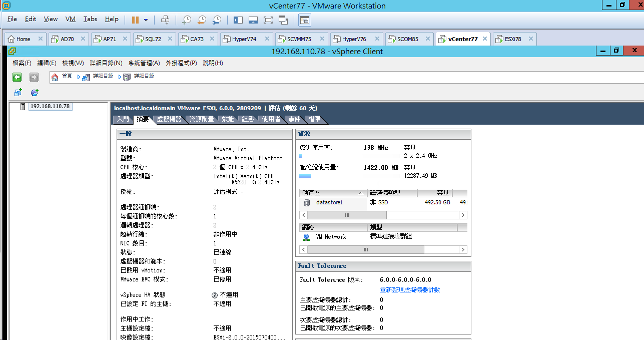Close the CA73 tab
This screenshot has width=644, height=340.
[x=212, y=39]
